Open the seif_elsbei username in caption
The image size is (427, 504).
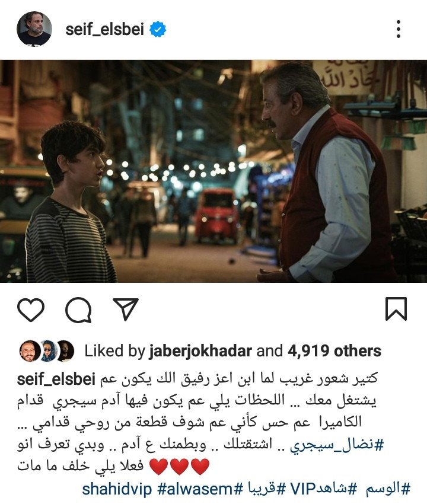[x=56, y=379]
